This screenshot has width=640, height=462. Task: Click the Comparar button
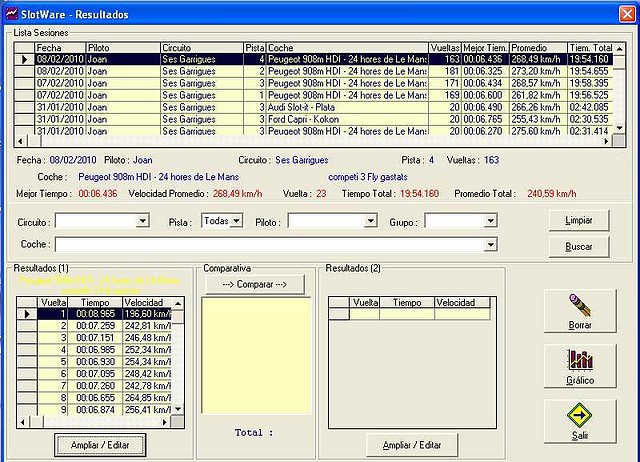(x=255, y=284)
